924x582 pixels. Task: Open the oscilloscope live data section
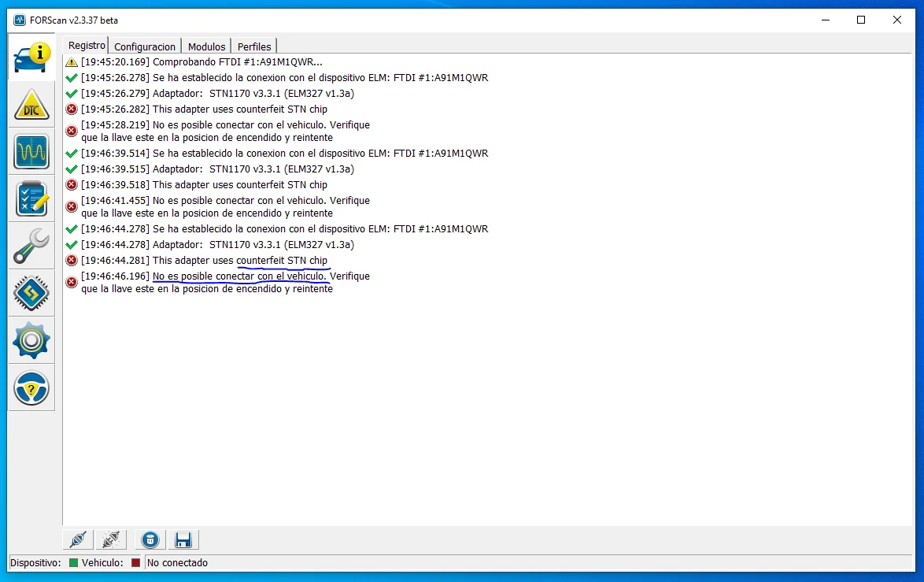click(x=31, y=151)
